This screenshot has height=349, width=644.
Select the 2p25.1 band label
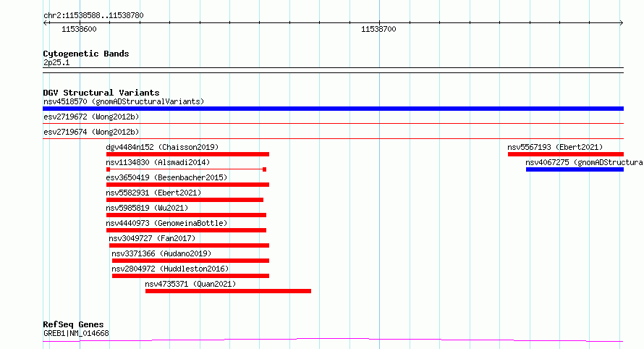(x=56, y=62)
